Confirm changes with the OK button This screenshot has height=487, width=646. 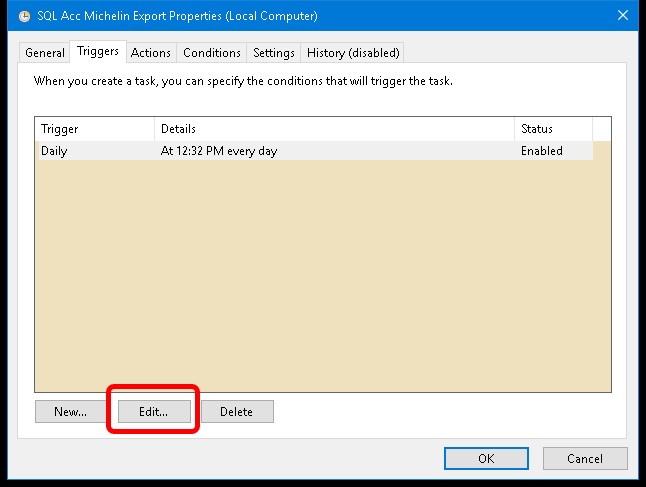point(486,459)
